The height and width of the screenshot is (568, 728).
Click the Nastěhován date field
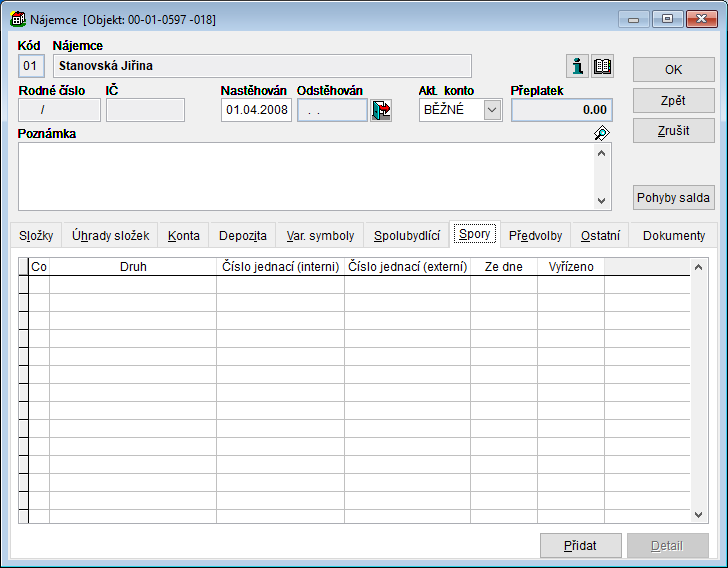(x=256, y=110)
